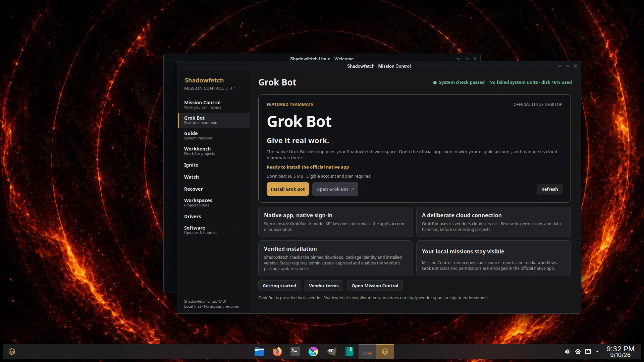Click Your local missions stay visible card
This screenshot has height=362, width=644.
tap(493, 258)
